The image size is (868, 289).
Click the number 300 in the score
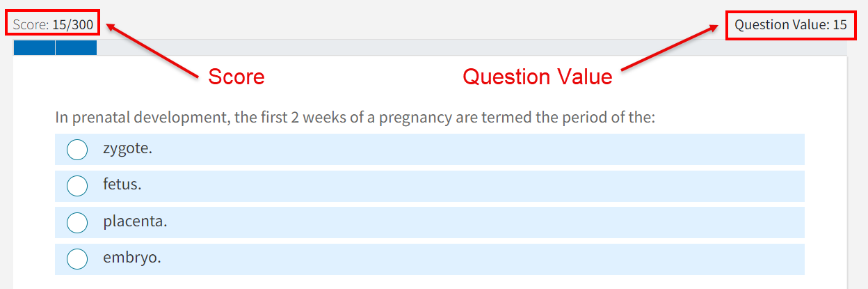point(81,25)
